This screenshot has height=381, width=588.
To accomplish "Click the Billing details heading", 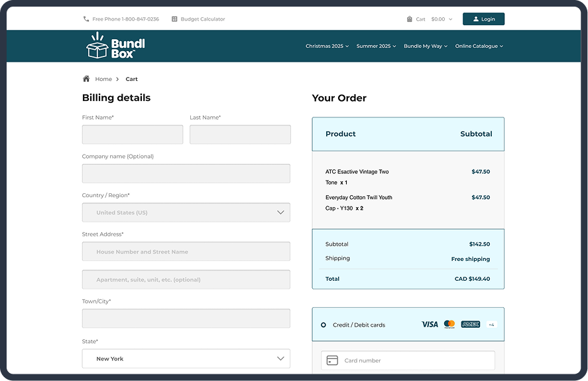I will (x=116, y=98).
